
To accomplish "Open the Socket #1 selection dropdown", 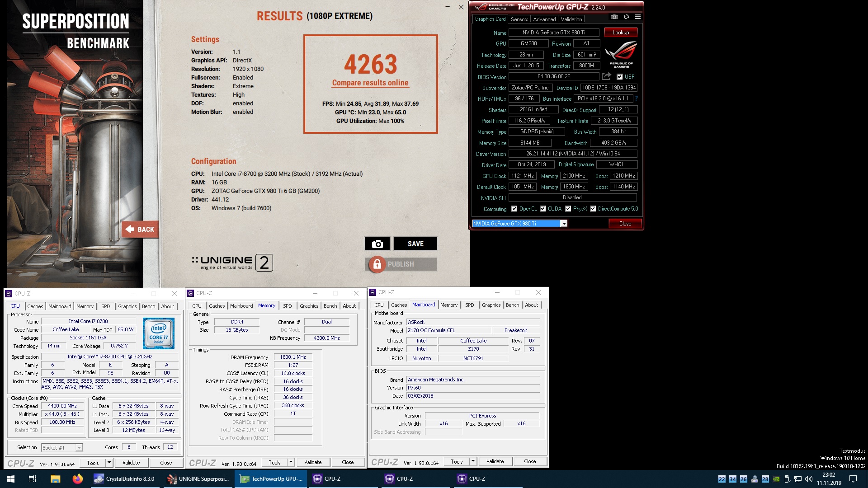I will 79,447.
